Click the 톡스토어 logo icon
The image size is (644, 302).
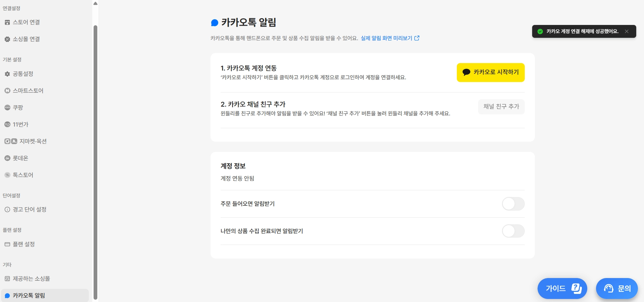tap(7, 175)
